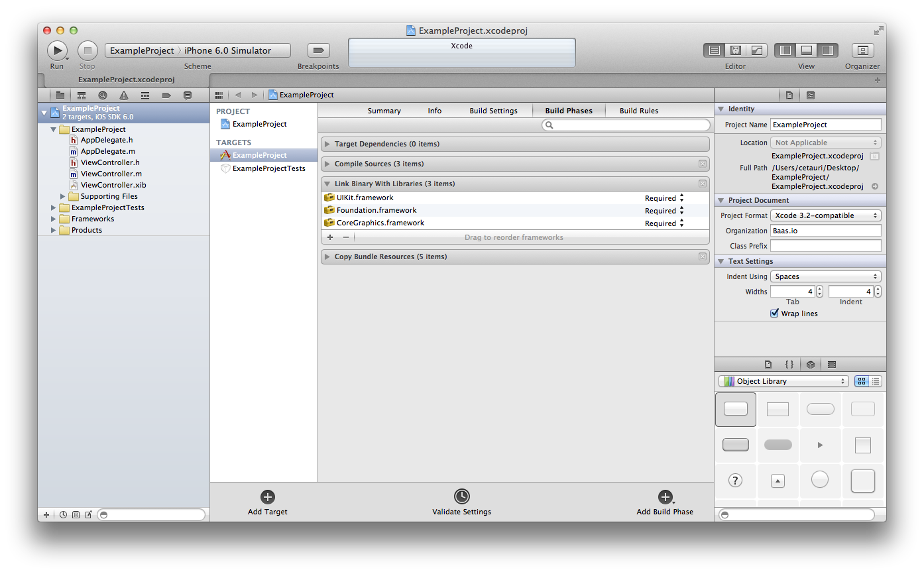Toggle the Debug area view button
The width and height of the screenshot is (924, 574).
(807, 50)
